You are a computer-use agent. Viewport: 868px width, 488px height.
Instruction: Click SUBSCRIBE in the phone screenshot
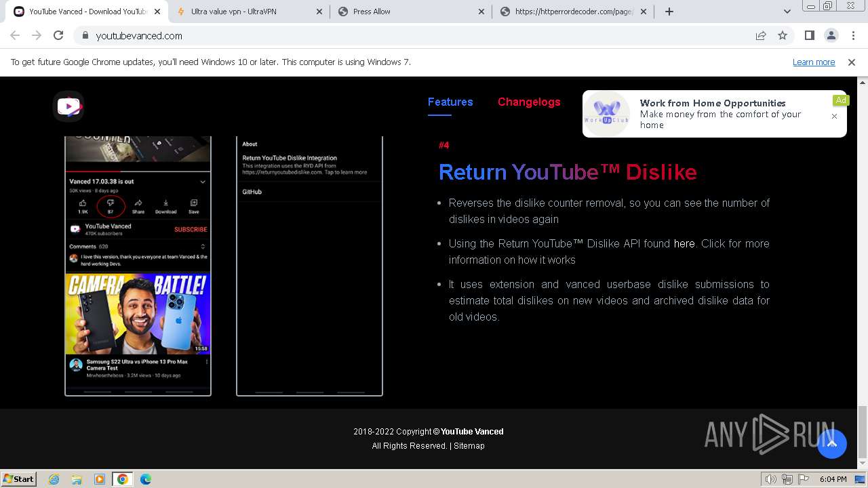click(191, 229)
